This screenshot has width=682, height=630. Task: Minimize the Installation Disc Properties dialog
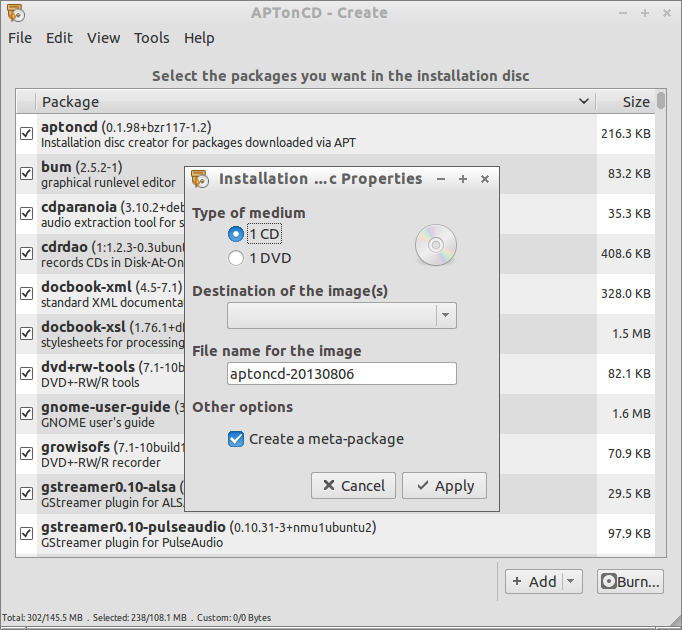click(x=441, y=179)
